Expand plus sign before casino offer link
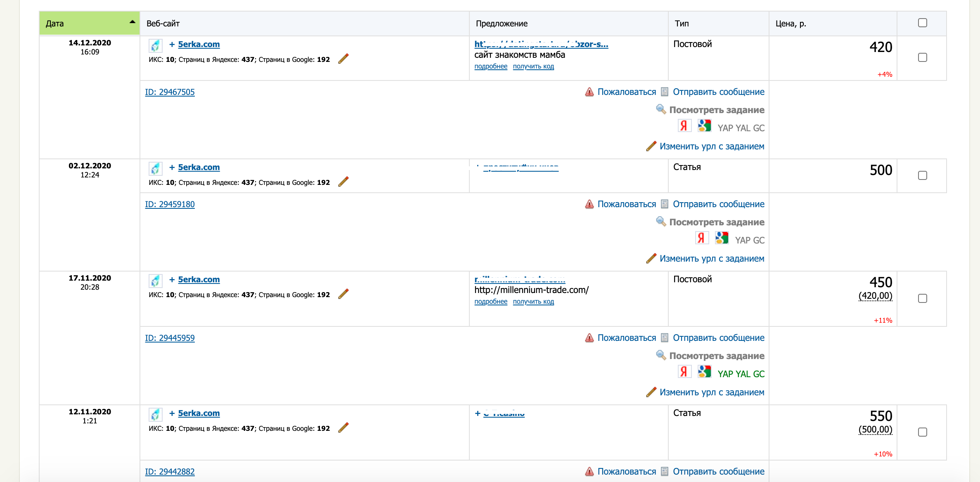Screen dimensions: 980x482 coord(478,413)
